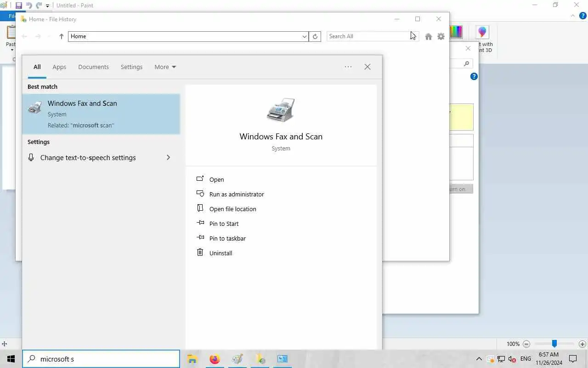Click the Turn on button in the background window

coord(461,189)
